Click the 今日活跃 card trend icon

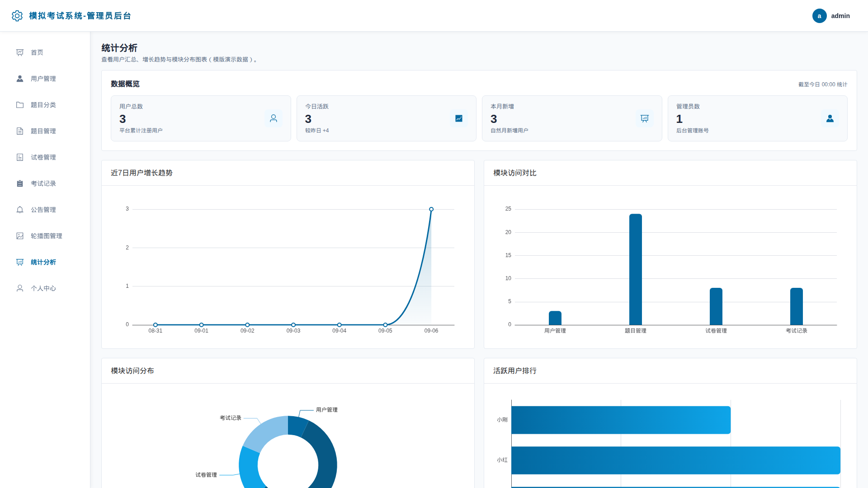(x=459, y=118)
